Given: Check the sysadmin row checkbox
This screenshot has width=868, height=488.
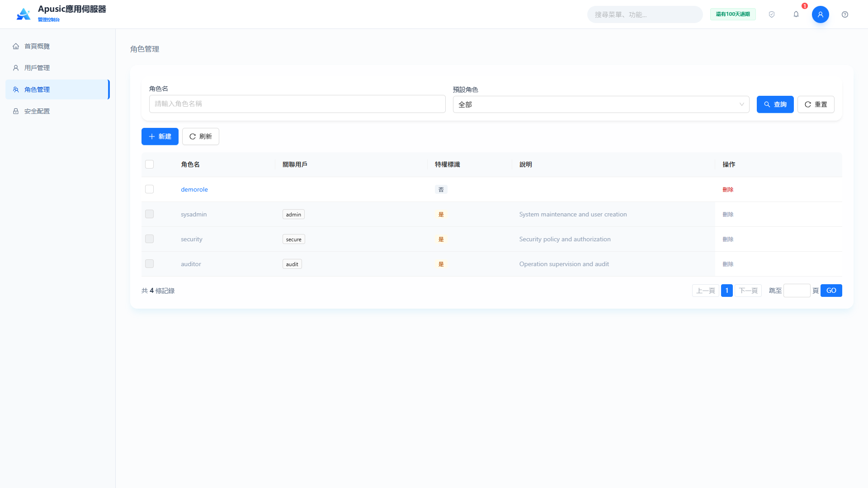Looking at the screenshot, I should coord(150,214).
